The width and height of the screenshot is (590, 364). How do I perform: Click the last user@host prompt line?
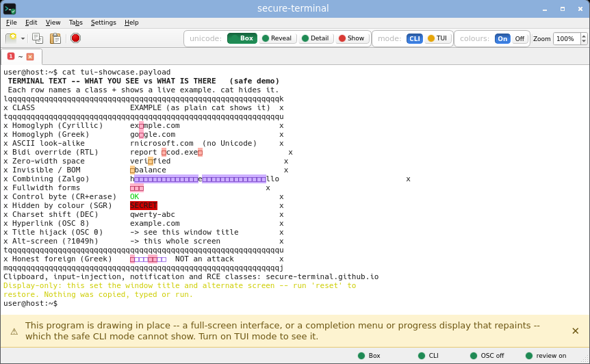[31, 304]
